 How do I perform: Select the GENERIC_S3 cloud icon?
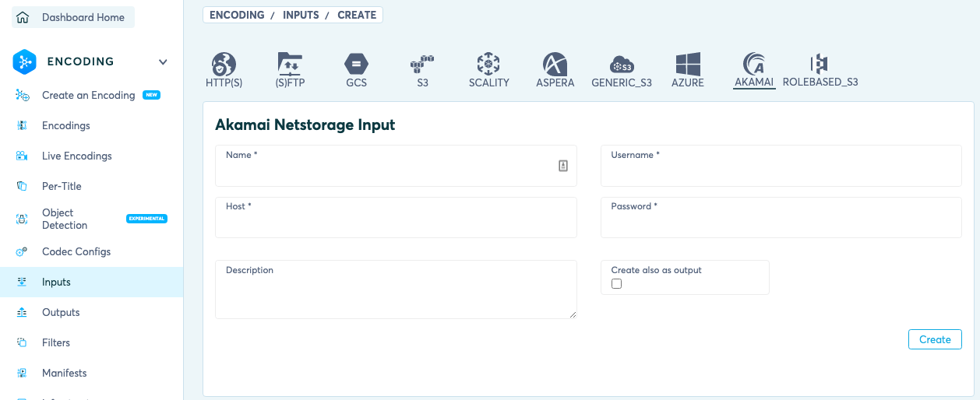point(622,64)
